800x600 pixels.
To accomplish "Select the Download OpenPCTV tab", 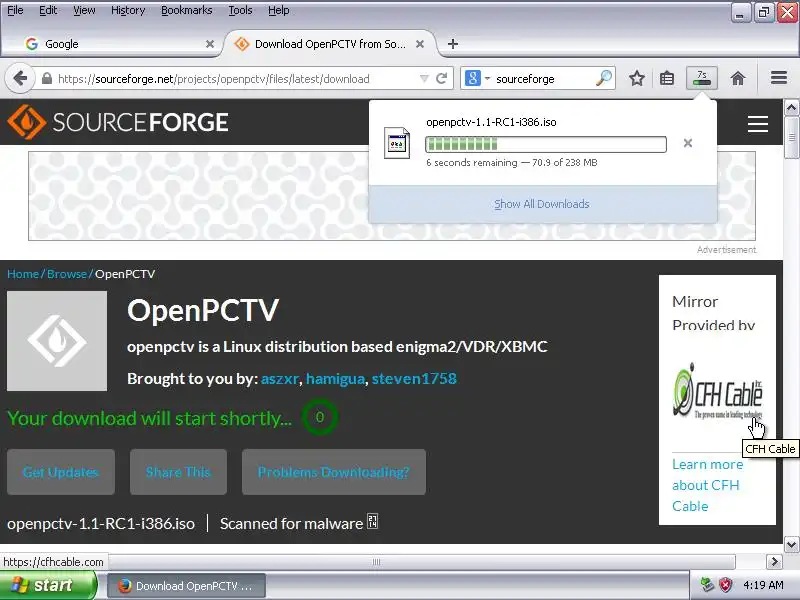I will tap(329, 44).
